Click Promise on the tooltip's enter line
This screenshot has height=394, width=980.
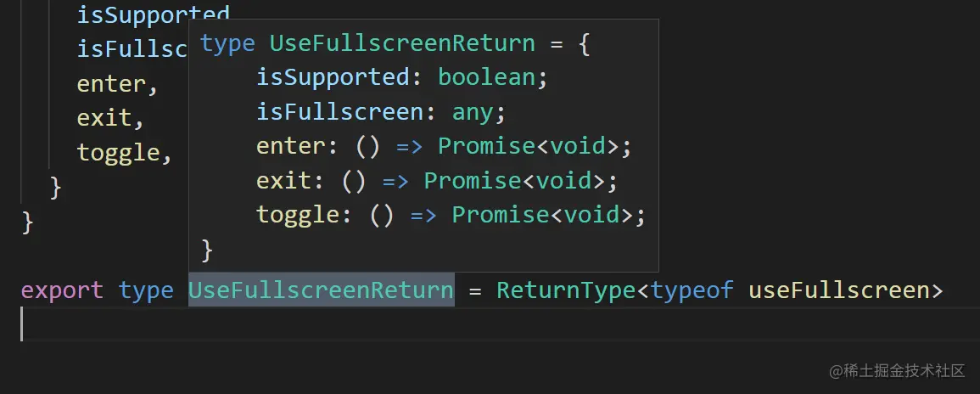pos(486,146)
